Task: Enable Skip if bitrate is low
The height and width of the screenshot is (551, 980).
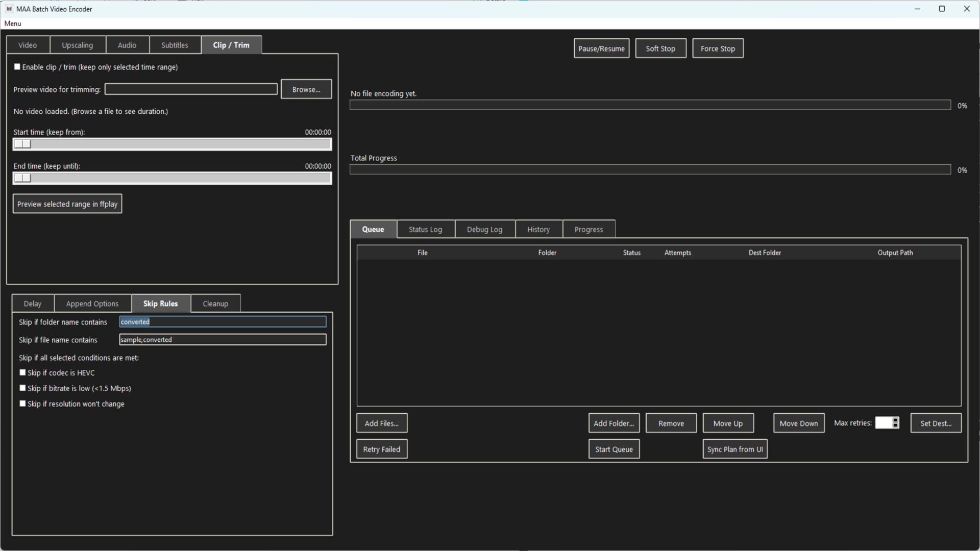Action: tap(22, 388)
